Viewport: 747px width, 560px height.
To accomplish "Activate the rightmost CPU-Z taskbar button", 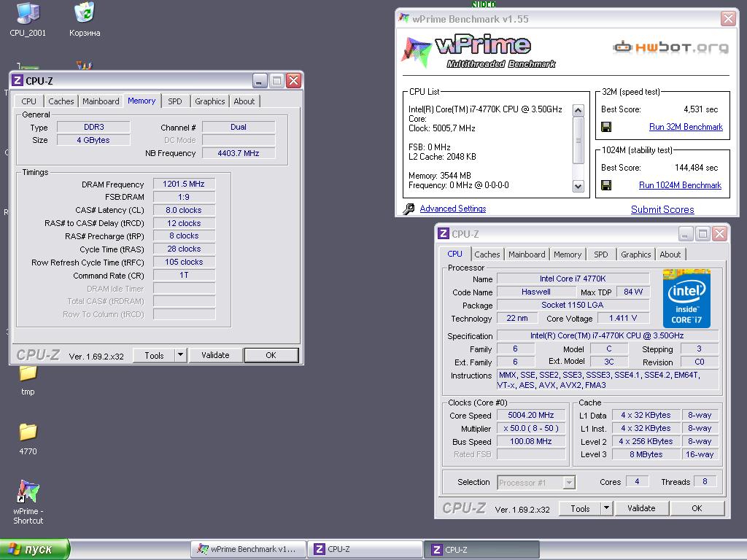I will click(x=482, y=549).
